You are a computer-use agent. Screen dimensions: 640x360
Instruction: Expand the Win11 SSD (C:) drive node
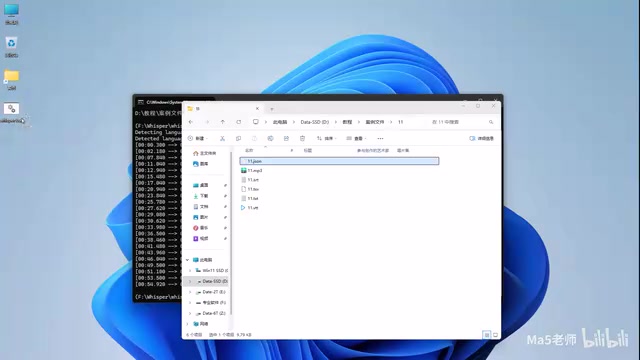(190, 271)
